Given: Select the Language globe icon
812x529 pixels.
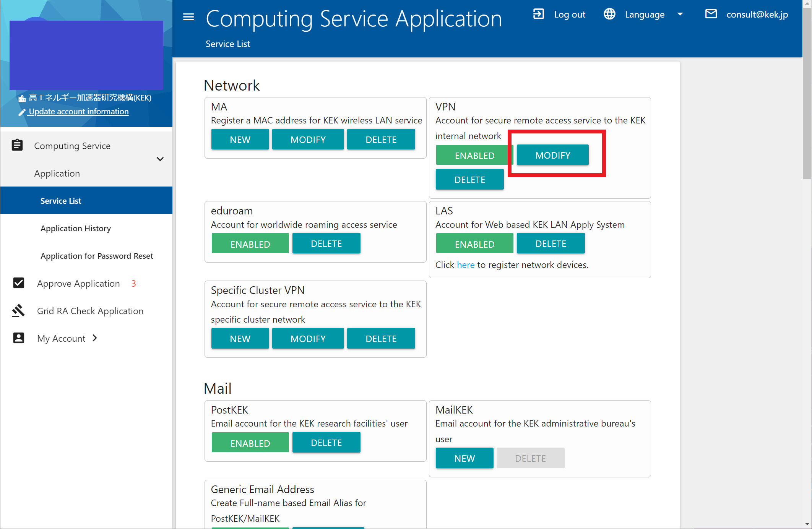Looking at the screenshot, I should point(609,14).
